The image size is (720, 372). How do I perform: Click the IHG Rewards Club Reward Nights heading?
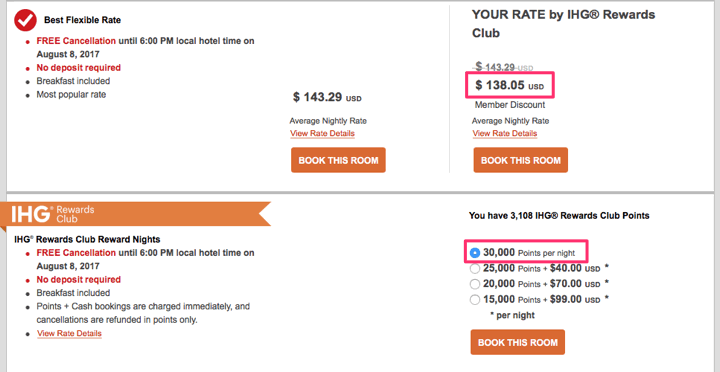87,239
